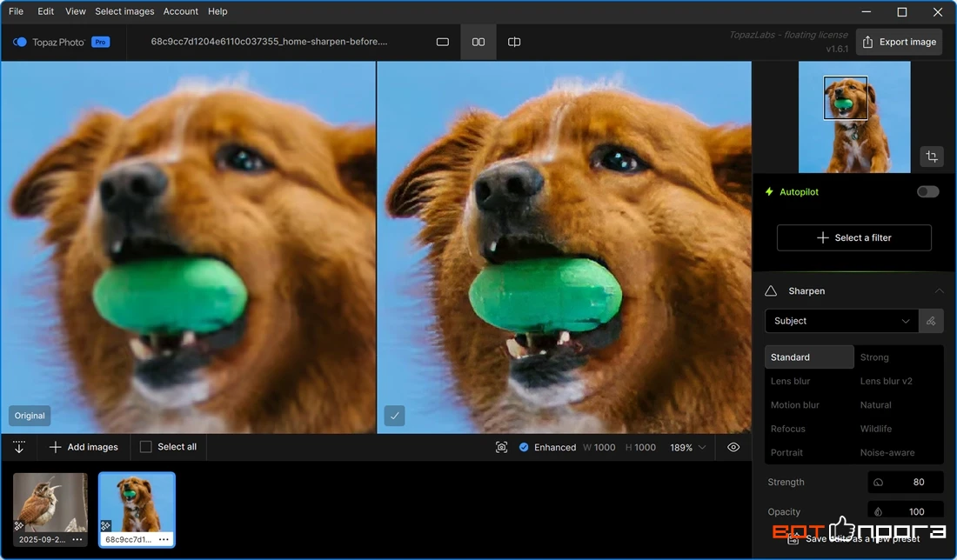This screenshot has width=957, height=560.
Task: Toggle the checkmark on enhanced preview
Action: point(394,416)
